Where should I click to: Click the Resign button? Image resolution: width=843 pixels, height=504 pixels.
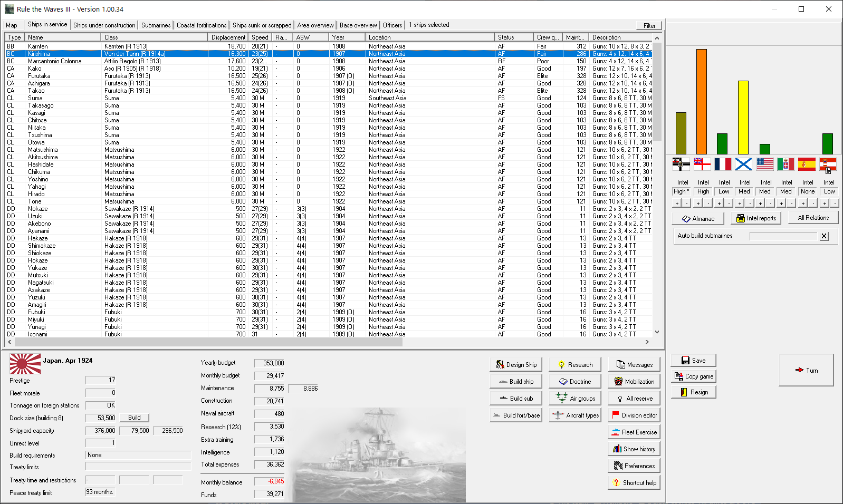[693, 392]
